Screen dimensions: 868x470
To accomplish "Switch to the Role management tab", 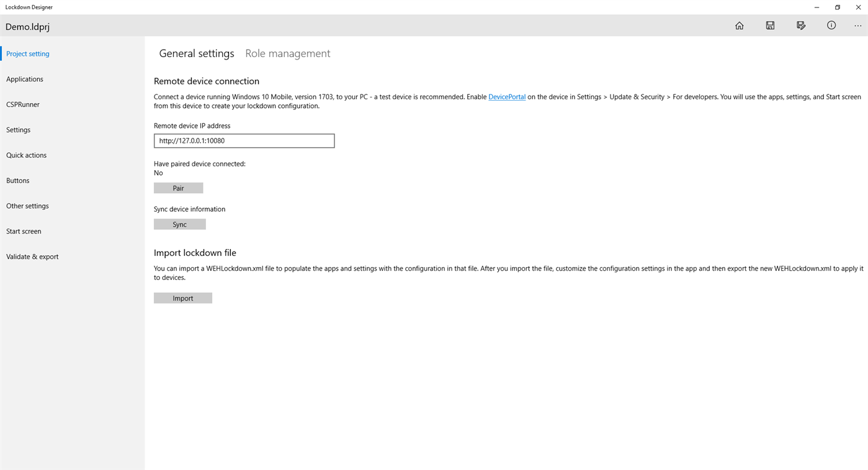I will 287,53.
